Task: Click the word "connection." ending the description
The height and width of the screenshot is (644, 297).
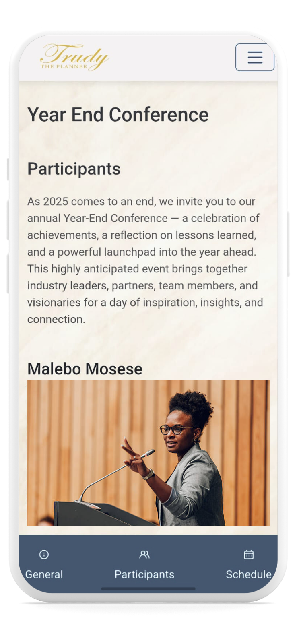Action: pyautogui.click(x=56, y=320)
